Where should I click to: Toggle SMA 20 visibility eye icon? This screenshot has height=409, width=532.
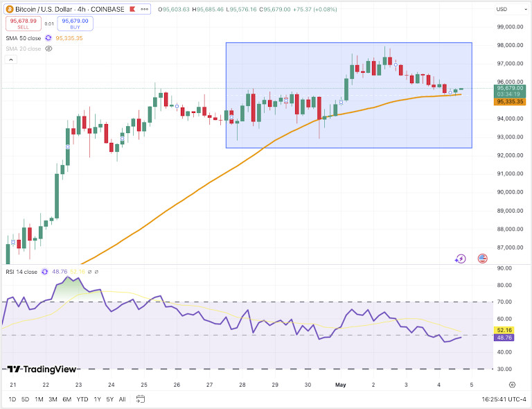click(x=48, y=49)
